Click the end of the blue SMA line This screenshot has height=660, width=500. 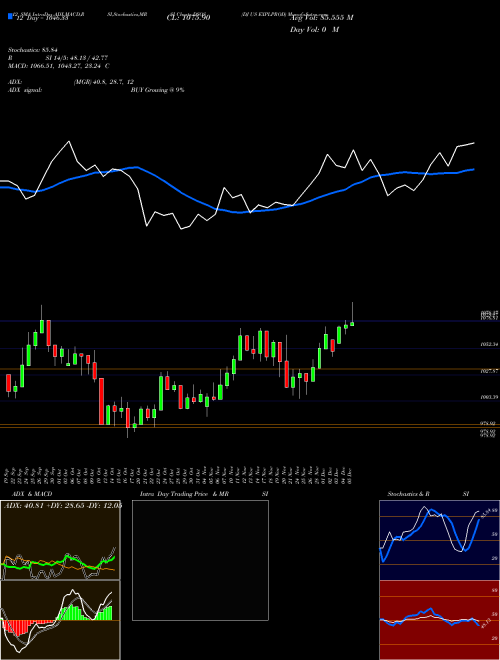pos(474,169)
